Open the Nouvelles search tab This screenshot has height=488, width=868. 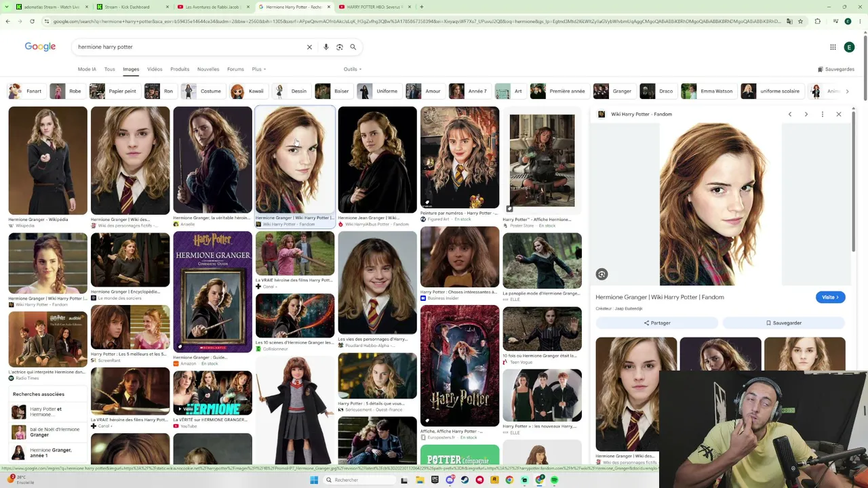[x=208, y=69]
